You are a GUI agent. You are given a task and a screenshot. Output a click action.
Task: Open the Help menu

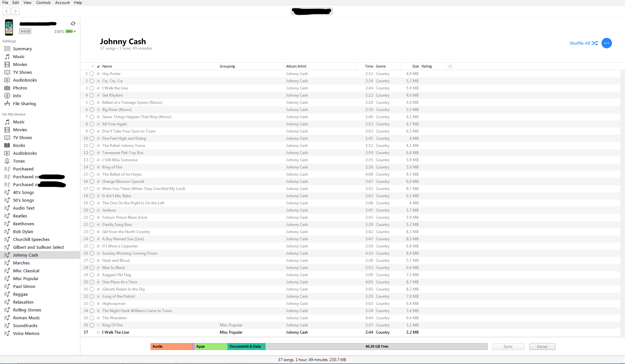78,3
